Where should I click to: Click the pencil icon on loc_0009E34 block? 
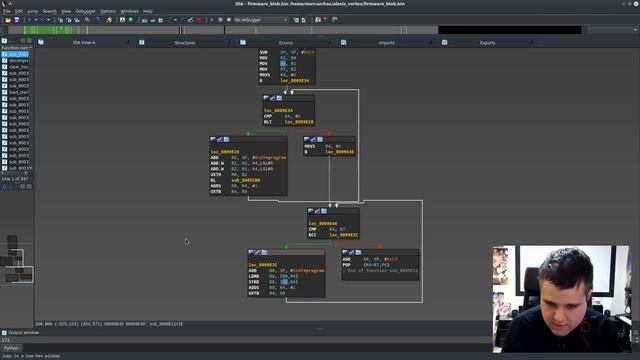[273, 98]
